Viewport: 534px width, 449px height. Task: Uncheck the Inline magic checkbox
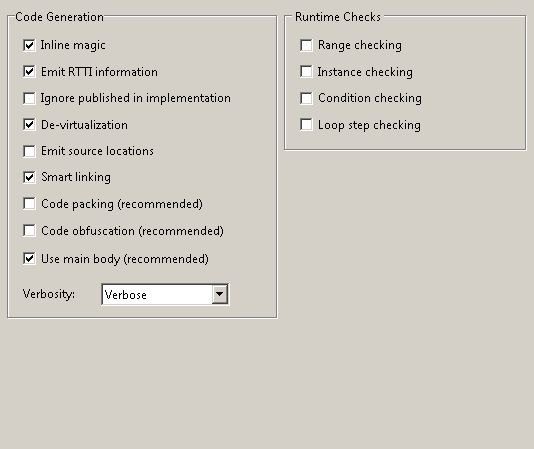click(29, 45)
